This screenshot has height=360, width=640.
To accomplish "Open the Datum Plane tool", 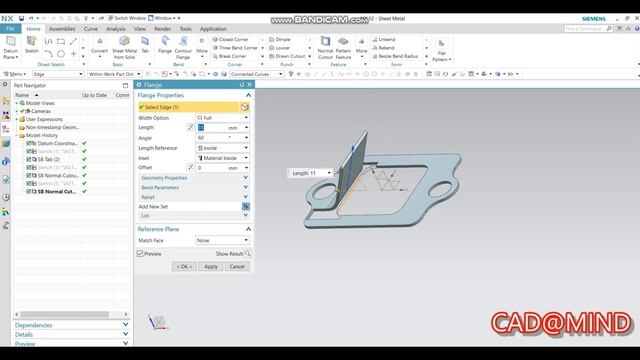I will [11, 47].
